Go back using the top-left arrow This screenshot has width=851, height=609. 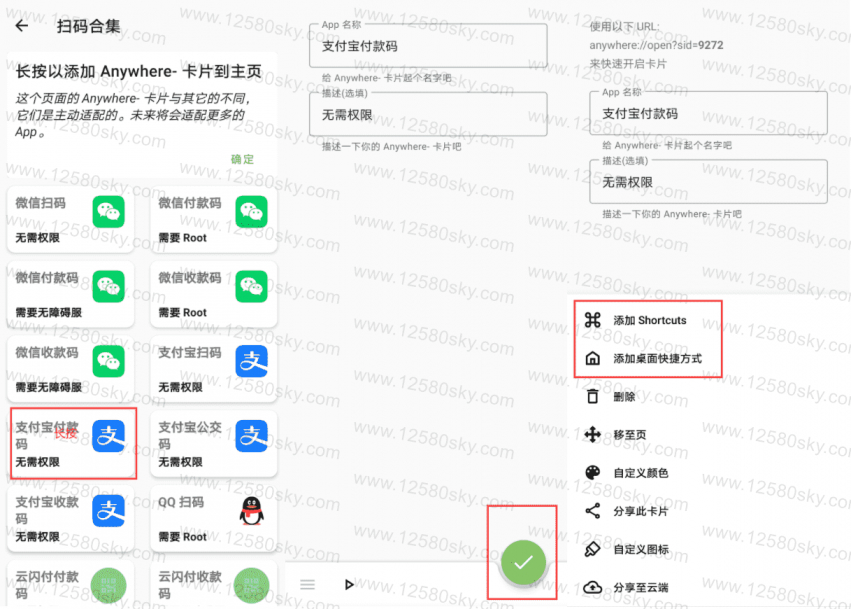[21, 27]
